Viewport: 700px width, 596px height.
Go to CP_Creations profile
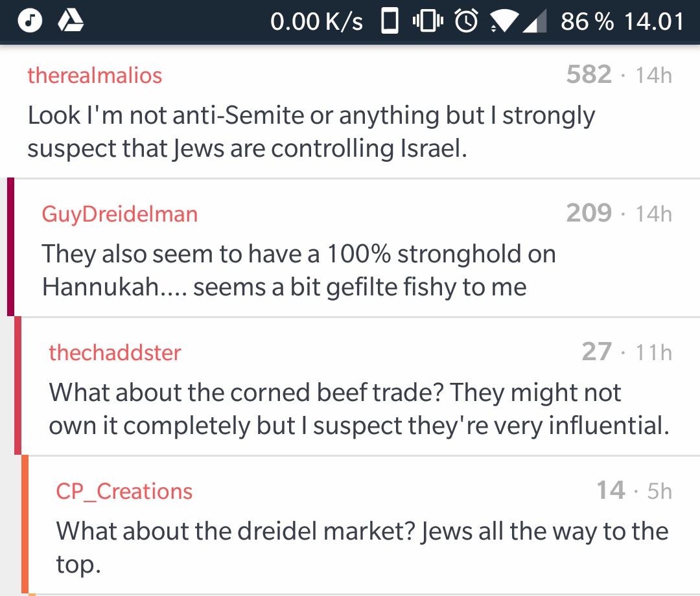(124, 492)
